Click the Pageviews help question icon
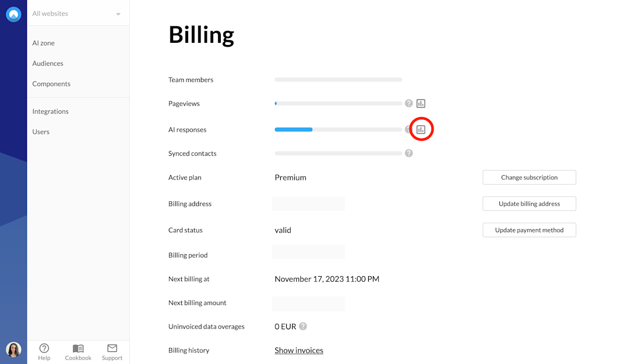The width and height of the screenshot is (643, 364). pos(409,103)
